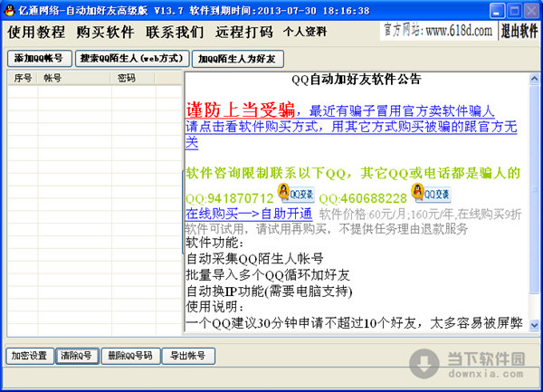Click the 清除Q号 button
The image size is (543, 392).
coord(77,356)
